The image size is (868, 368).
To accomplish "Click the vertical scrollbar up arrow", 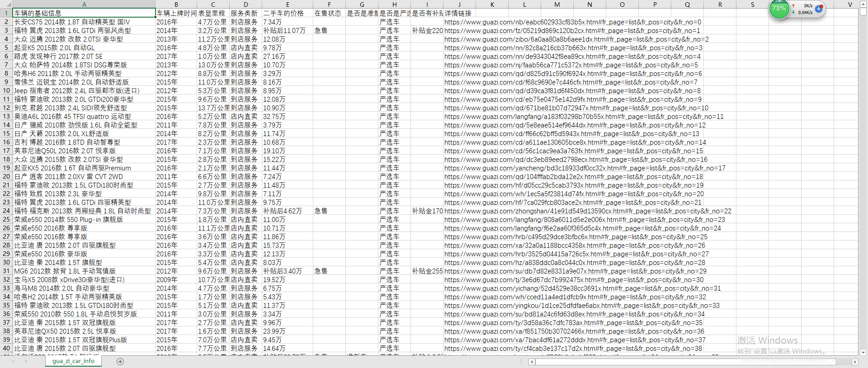I will pyautogui.click(x=863, y=4).
